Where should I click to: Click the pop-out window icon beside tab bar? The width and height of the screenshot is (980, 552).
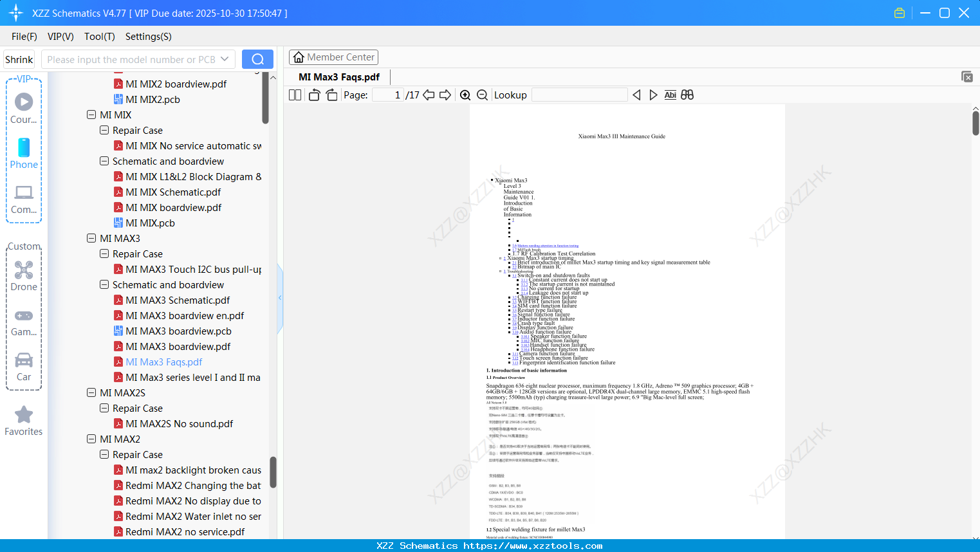tap(967, 77)
